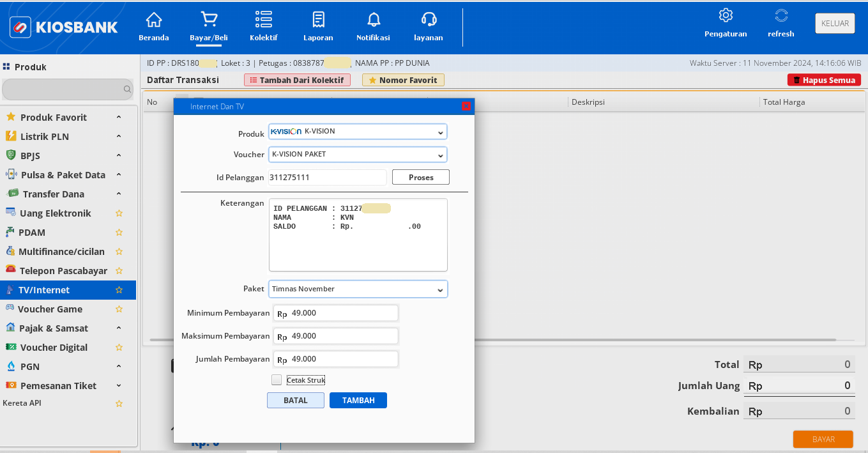Toggle favorite star for Multifinance/cicilan
This screenshot has width=868, height=453.
tap(119, 252)
